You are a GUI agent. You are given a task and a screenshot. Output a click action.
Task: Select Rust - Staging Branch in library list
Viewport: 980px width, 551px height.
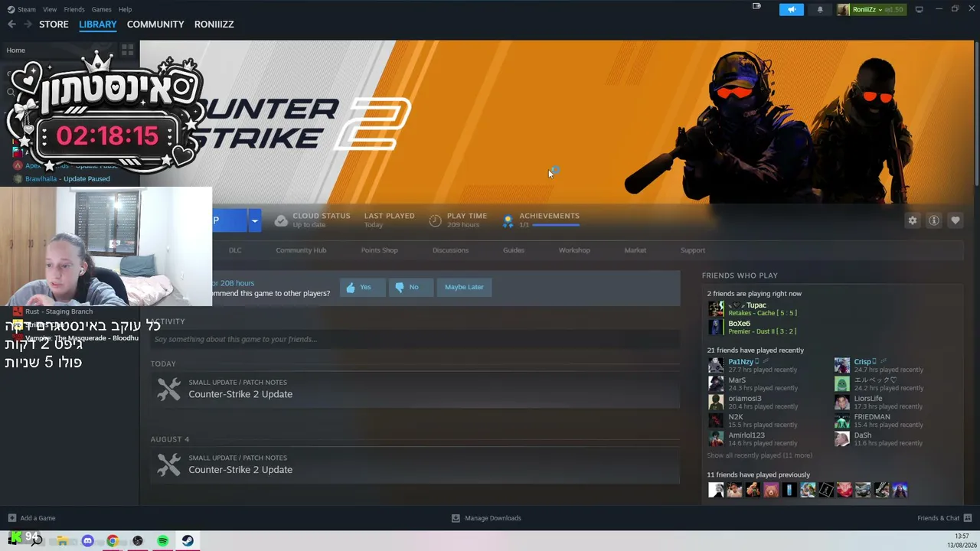pyautogui.click(x=59, y=311)
